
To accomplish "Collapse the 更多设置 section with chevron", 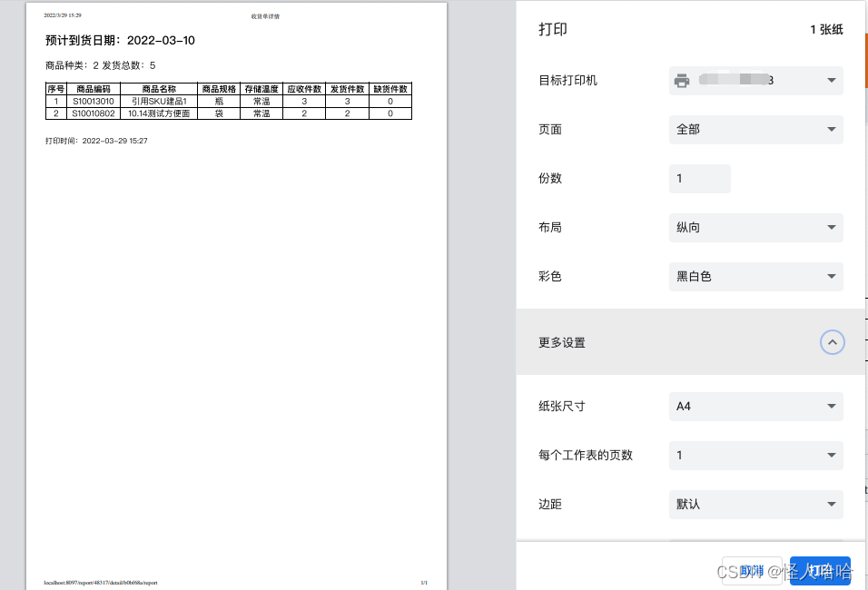I will click(832, 342).
